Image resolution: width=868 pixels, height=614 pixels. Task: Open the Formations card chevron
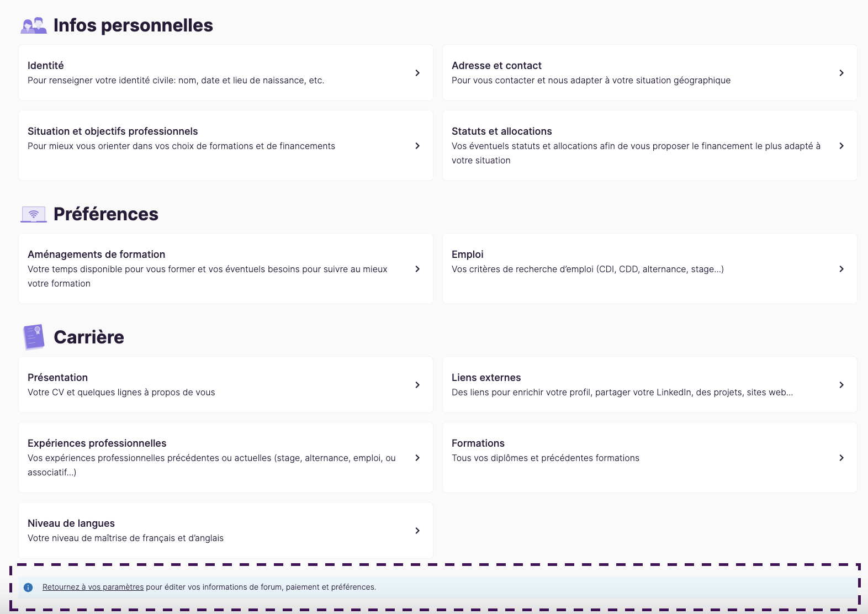pyautogui.click(x=841, y=458)
